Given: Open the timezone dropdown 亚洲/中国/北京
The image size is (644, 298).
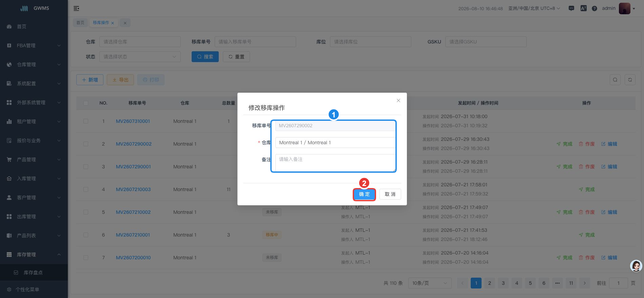Looking at the screenshot, I should (534, 8).
